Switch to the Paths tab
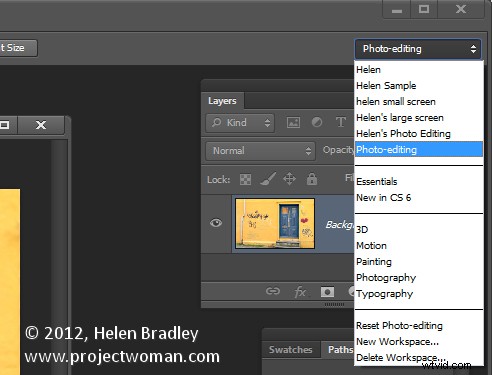 point(339,349)
